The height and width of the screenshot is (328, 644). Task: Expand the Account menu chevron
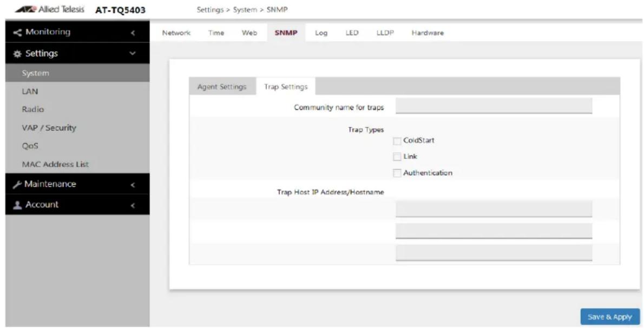tap(132, 205)
